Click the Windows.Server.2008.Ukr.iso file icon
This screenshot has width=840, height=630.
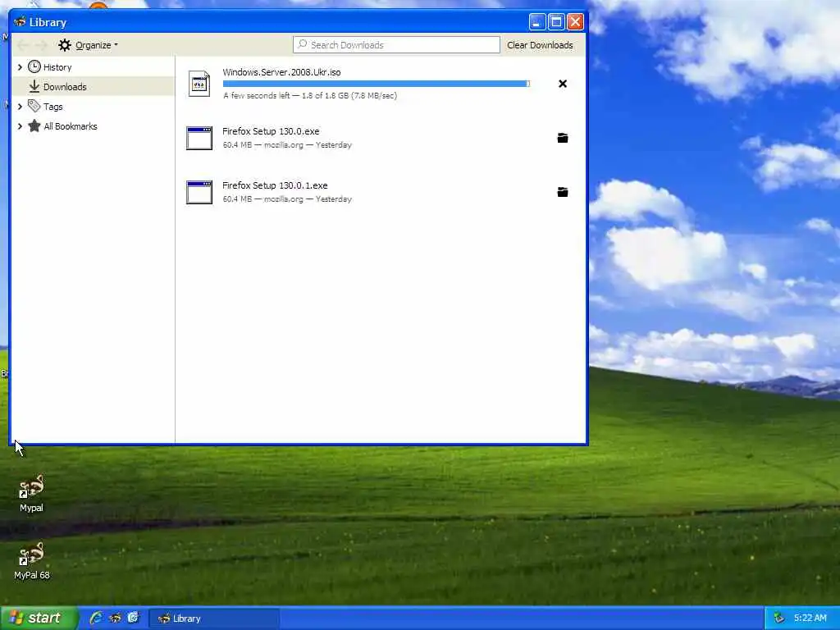[x=199, y=84]
